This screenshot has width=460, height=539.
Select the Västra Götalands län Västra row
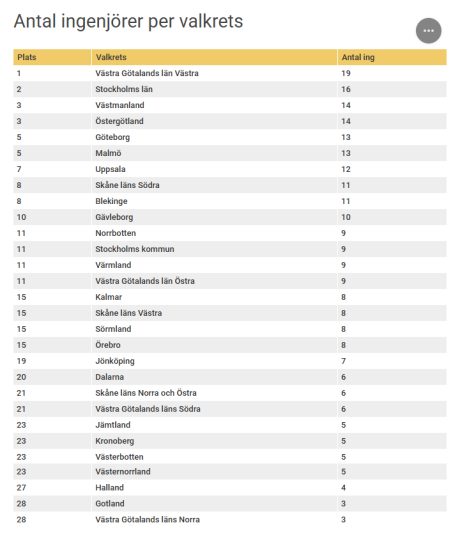click(x=230, y=73)
